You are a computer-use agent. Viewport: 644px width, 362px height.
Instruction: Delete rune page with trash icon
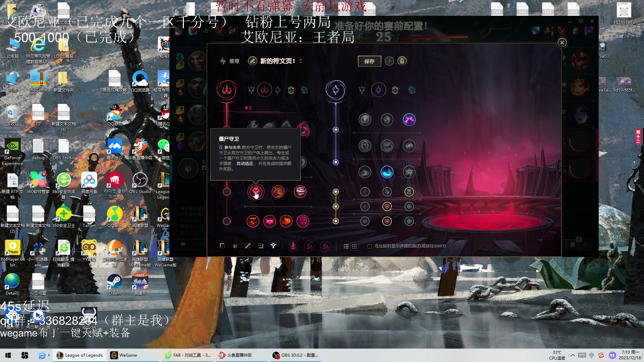pyautogui.click(x=402, y=61)
